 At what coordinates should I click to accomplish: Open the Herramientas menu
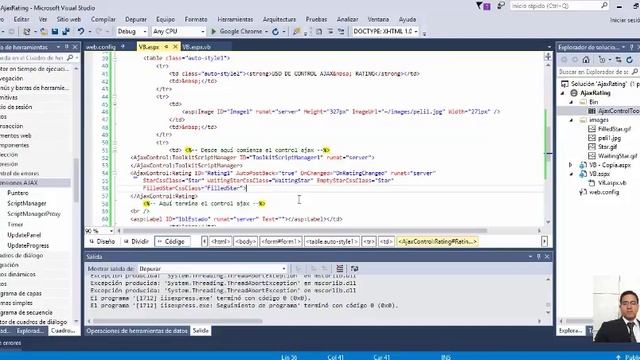pos(235,19)
